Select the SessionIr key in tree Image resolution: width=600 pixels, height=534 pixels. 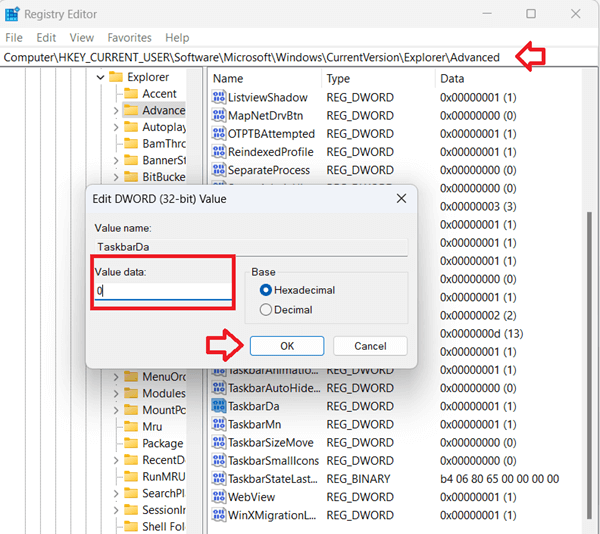(164, 510)
